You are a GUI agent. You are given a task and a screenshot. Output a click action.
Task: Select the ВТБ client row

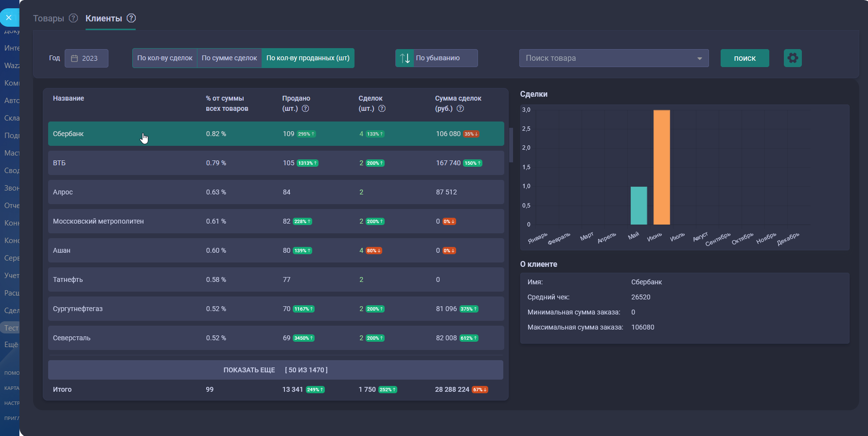276,163
